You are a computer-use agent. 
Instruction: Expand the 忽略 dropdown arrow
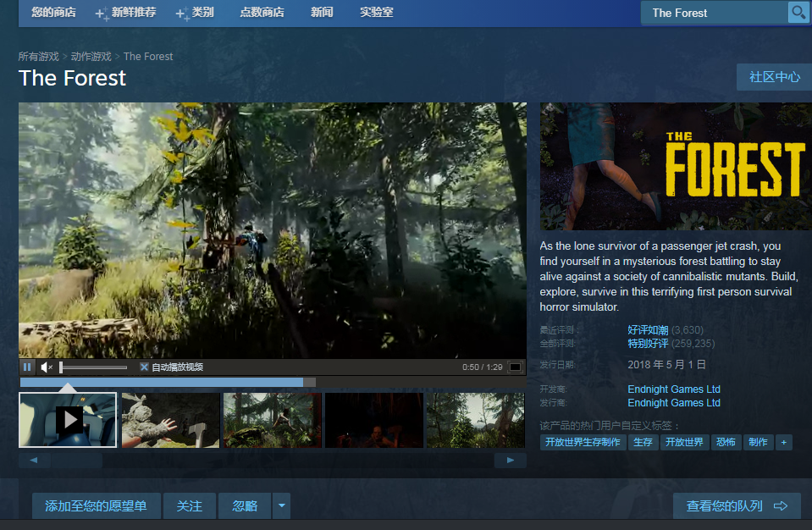pyautogui.click(x=281, y=505)
